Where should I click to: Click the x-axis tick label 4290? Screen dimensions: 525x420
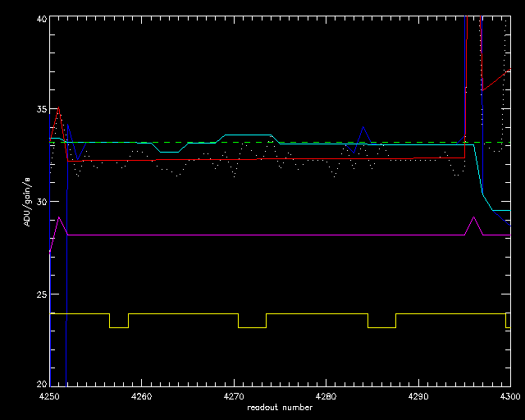pos(418,397)
